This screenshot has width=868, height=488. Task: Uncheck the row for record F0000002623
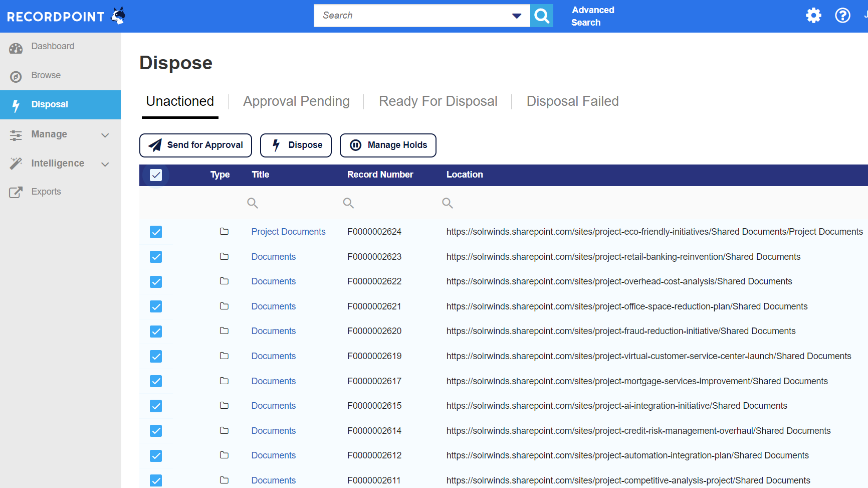tap(156, 257)
